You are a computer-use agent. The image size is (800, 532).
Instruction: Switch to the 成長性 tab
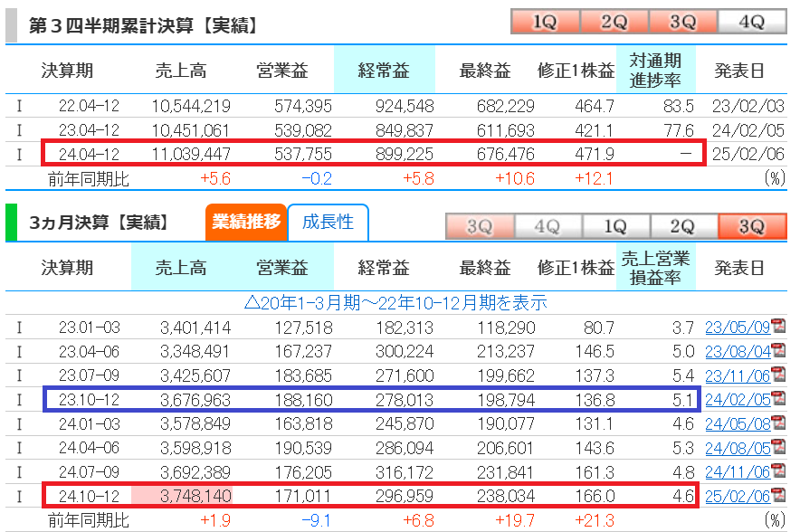pyautogui.click(x=329, y=223)
